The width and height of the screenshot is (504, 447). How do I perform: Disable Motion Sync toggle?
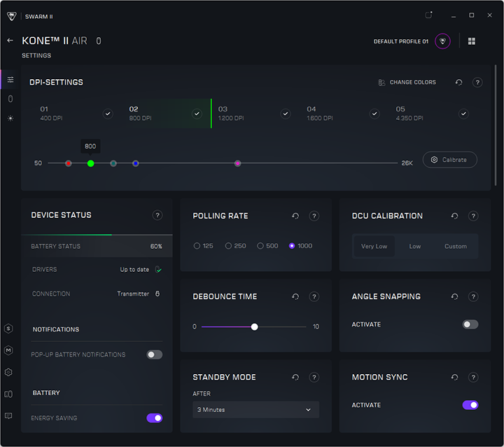470,405
